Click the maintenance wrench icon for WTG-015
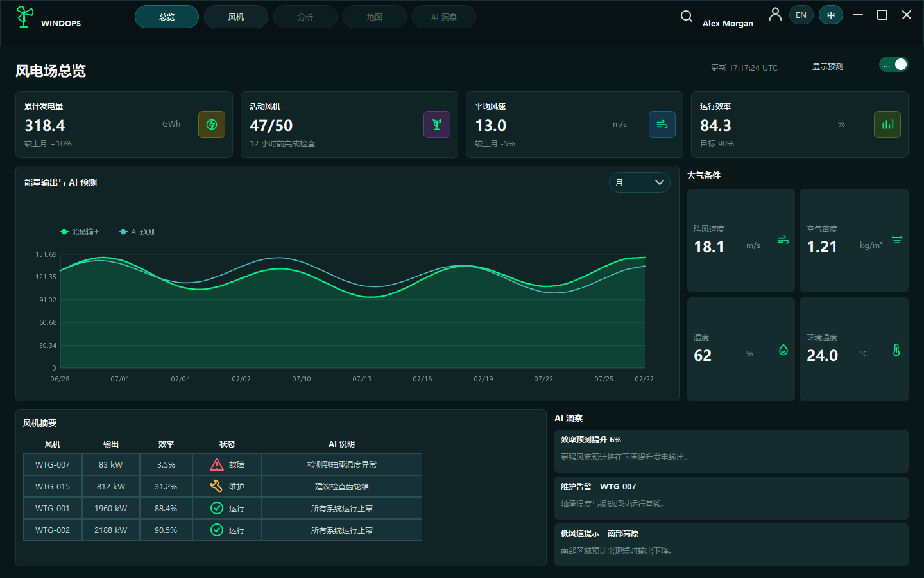Viewport: 924px width, 578px height. click(217, 486)
